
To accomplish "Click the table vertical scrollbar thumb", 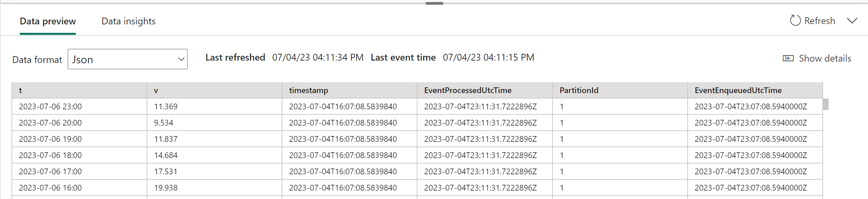I will [x=825, y=104].
